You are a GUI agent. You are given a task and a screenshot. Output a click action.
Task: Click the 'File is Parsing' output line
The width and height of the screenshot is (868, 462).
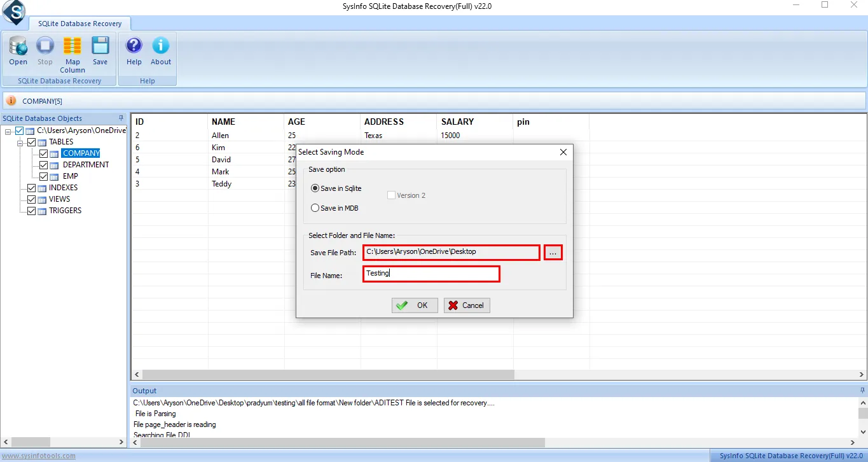pos(156,414)
